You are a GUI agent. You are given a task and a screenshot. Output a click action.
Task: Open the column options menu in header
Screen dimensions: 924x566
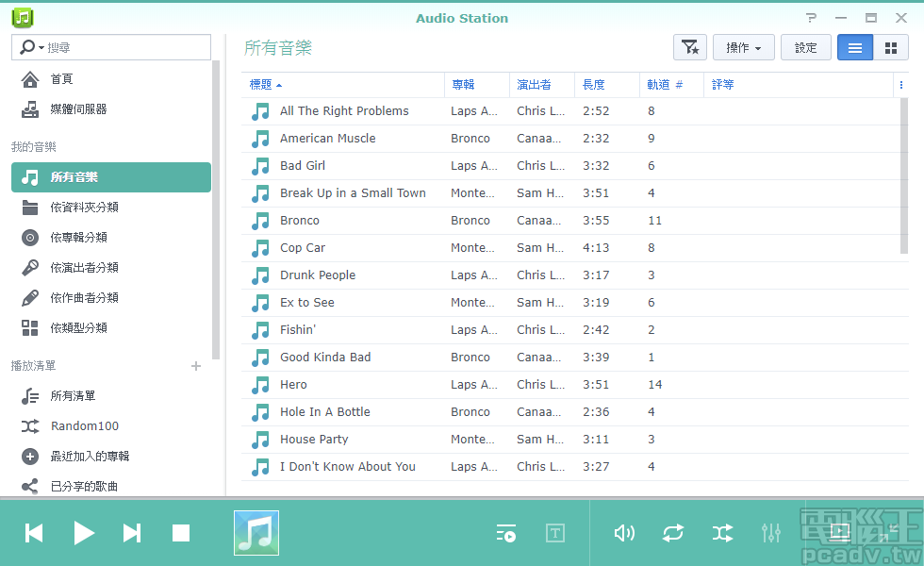[900, 85]
